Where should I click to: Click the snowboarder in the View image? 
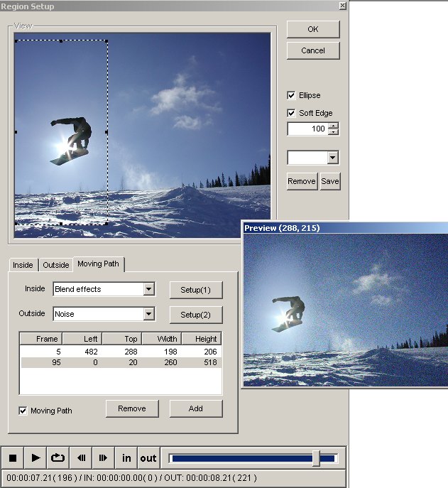tap(72, 140)
